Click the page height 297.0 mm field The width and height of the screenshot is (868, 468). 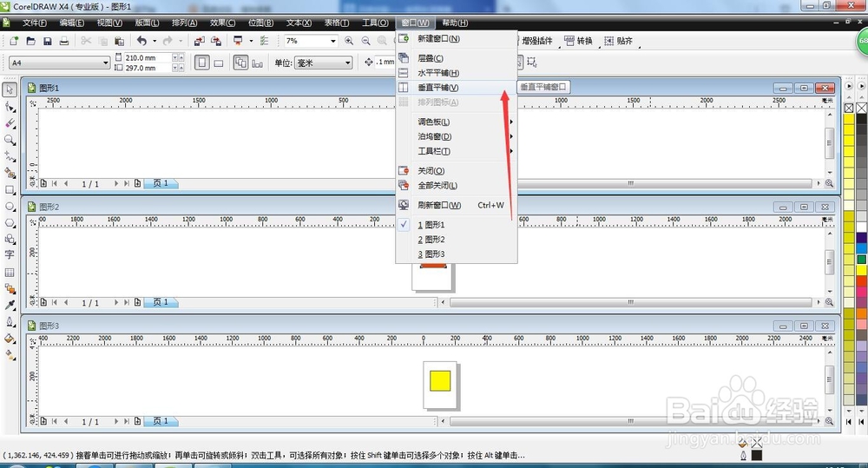(x=148, y=68)
